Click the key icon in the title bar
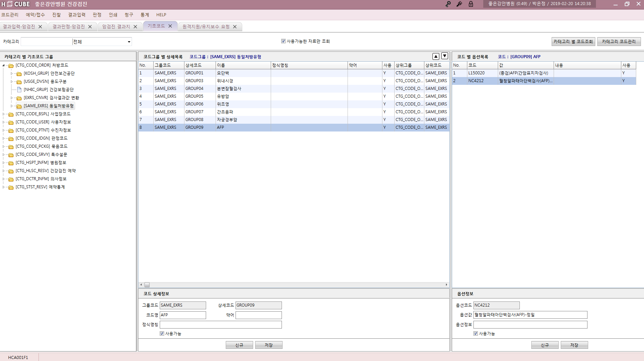The width and height of the screenshot is (644, 361). click(448, 4)
